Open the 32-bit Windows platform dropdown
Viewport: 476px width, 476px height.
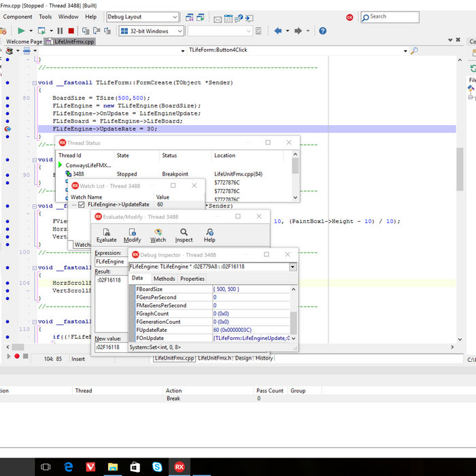click(180, 31)
